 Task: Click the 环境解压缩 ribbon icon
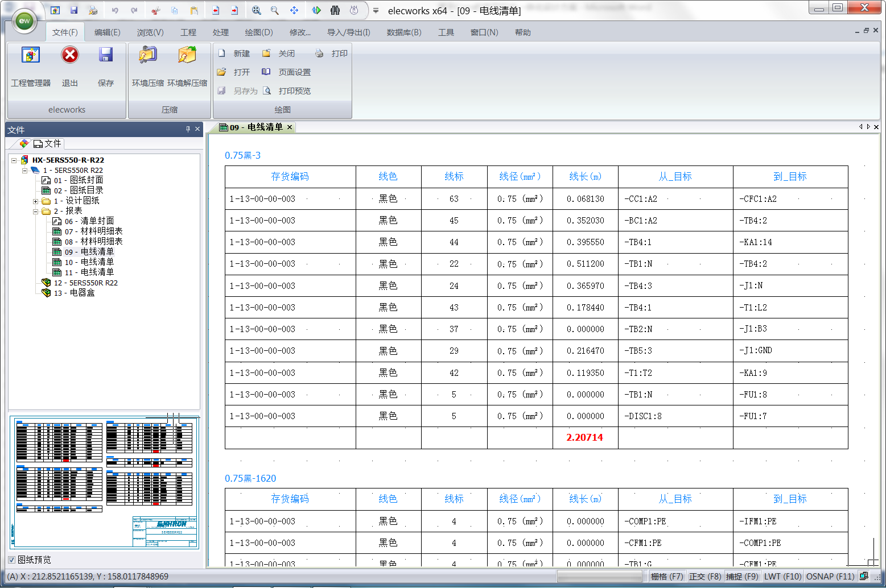tap(187, 55)
